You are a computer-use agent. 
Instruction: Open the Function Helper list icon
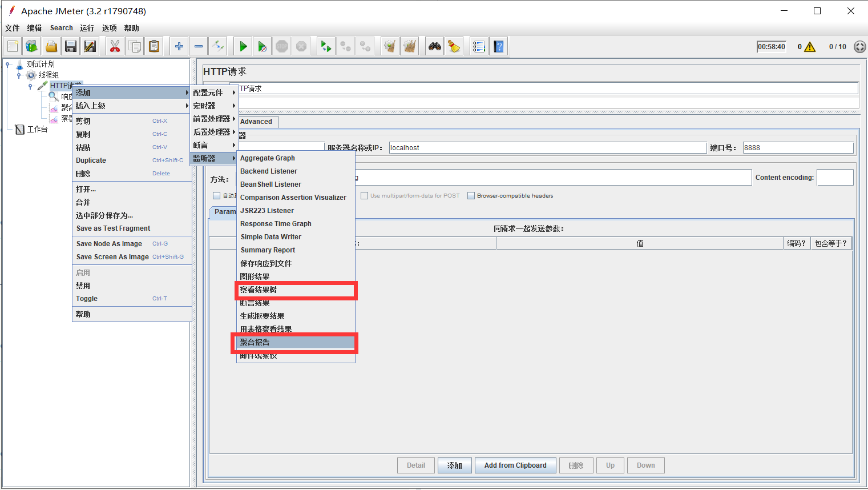479,46
